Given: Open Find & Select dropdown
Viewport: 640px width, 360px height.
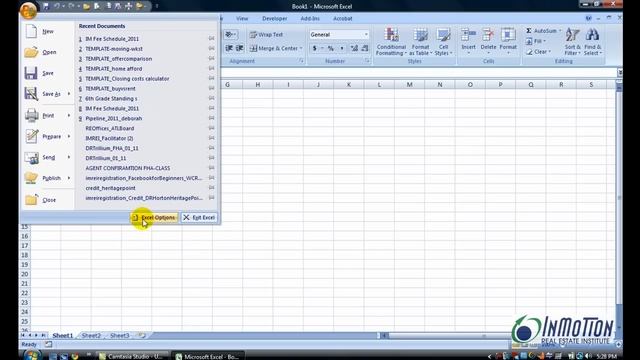Looking at the screenshot, I should point(593,42).
